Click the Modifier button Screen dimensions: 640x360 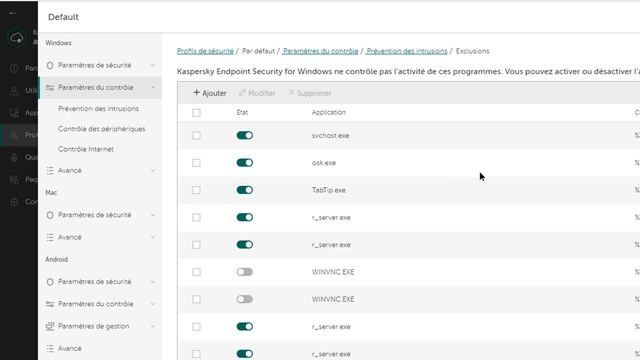click(257, 93)
